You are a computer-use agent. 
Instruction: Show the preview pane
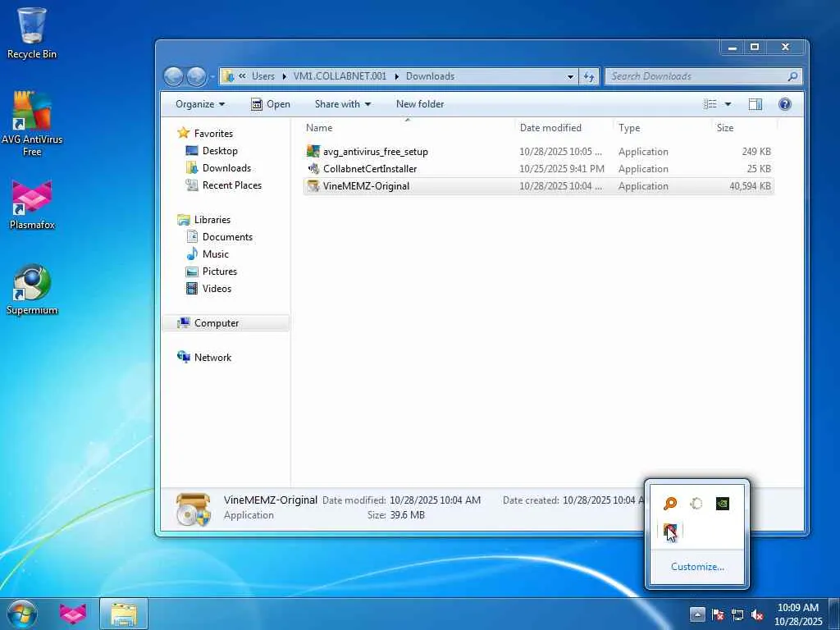pyautogui.click(x=755, y=104)
